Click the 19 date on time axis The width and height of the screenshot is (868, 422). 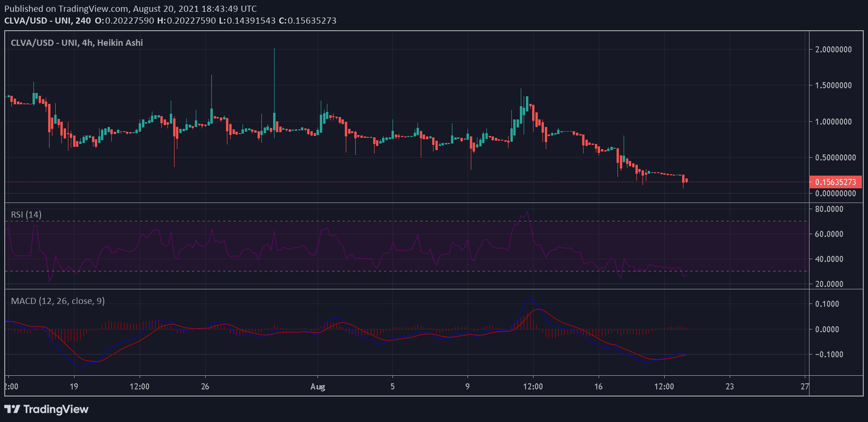pos(74,387)
